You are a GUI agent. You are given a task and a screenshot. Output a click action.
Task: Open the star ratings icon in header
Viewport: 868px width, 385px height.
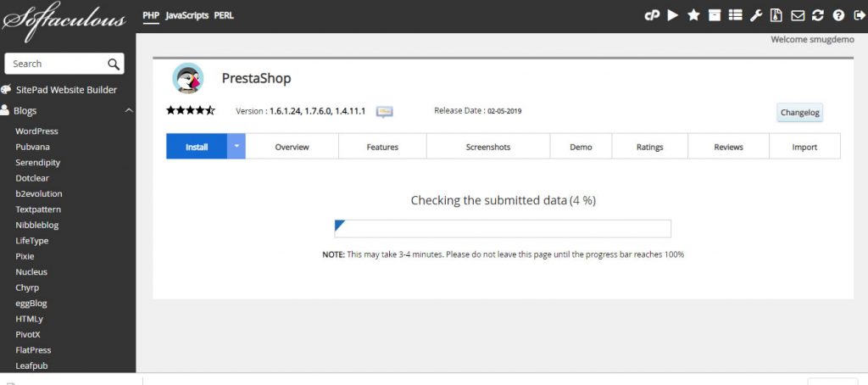pos(693,15)
